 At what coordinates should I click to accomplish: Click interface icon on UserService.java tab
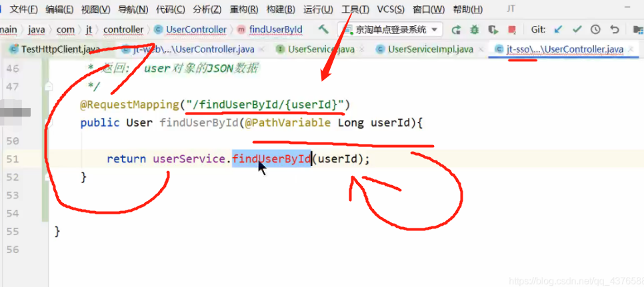[281, 50]
